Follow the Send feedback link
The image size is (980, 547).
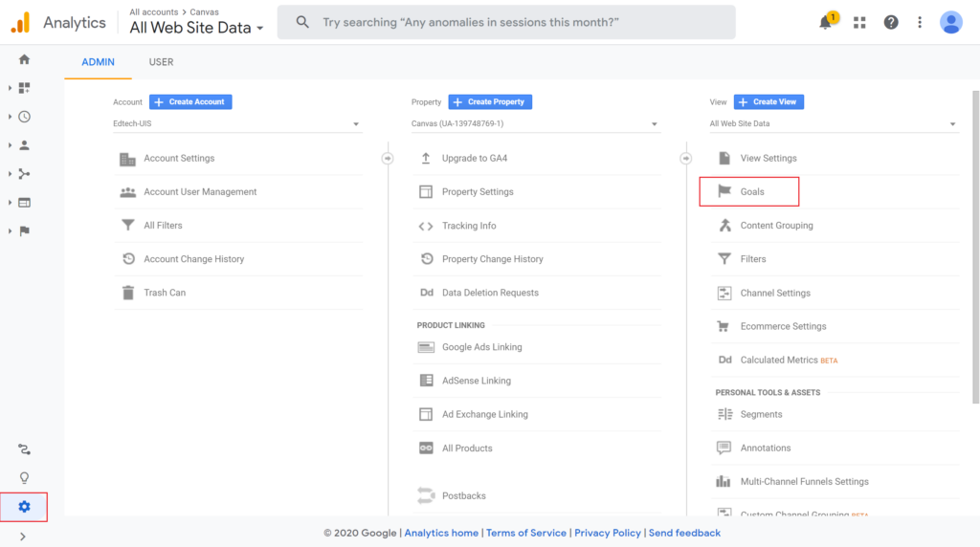click(684, 533)
